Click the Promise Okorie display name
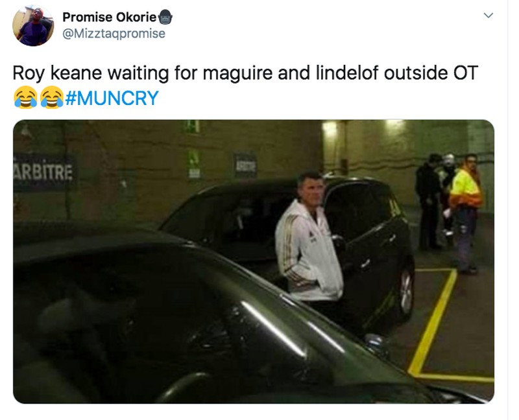The height and width of the screenshot is (420, 519). (x=109, y=17)
